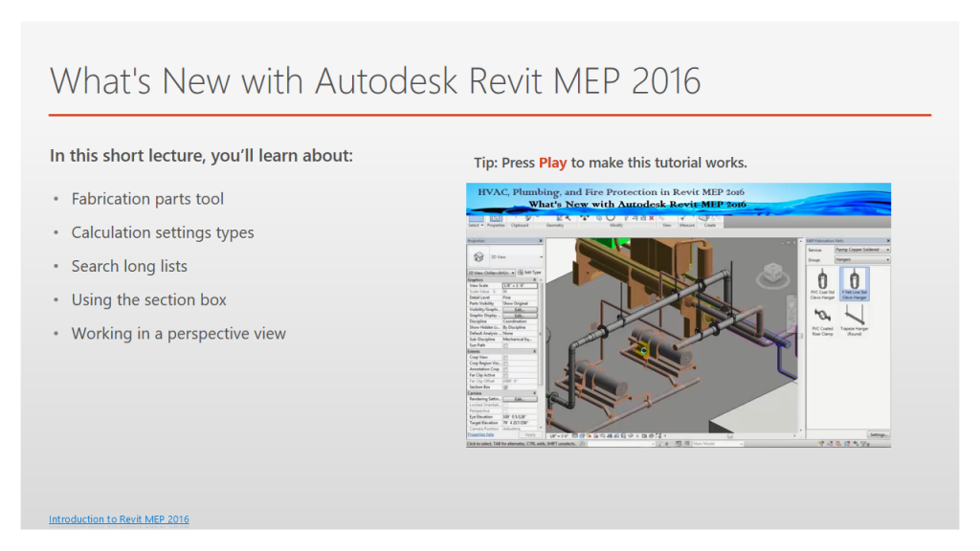980x551 pixels.
Task: Click the Measure tool icon in ribbon
Action: (683, 218)
